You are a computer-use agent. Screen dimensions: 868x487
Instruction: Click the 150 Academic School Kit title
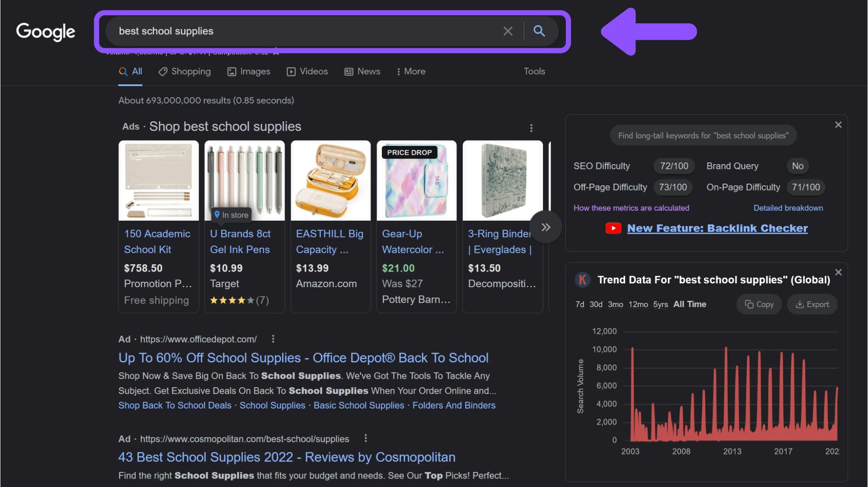pos(157,241)
